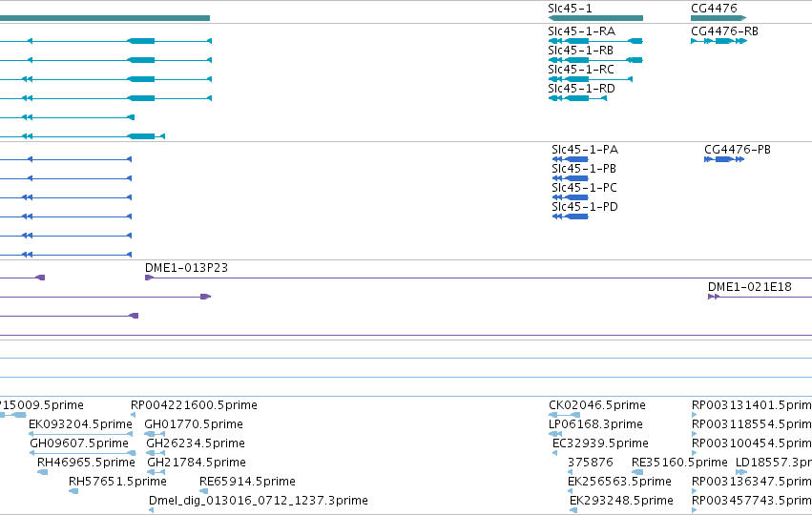This screenshot has height=515, width=812.
Task: Click the Dmel_dig_013016_0712_1237.3prime label
Action: tap(259, 501)
